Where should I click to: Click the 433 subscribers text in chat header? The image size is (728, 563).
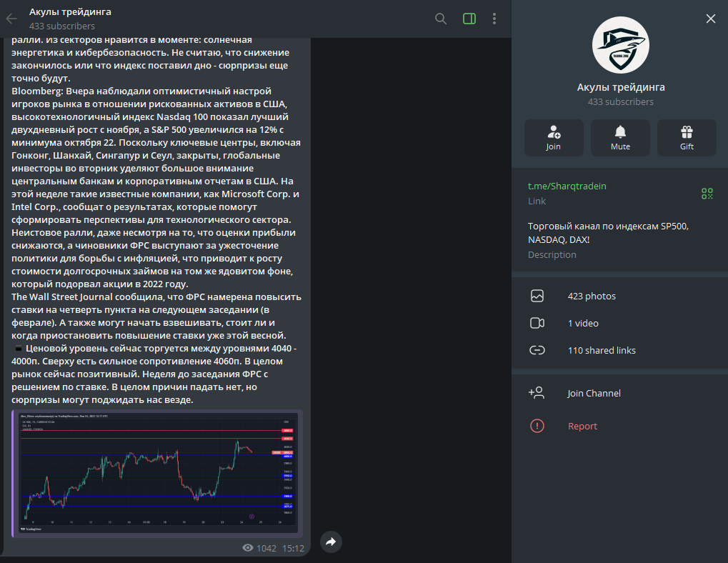(62, 26)
